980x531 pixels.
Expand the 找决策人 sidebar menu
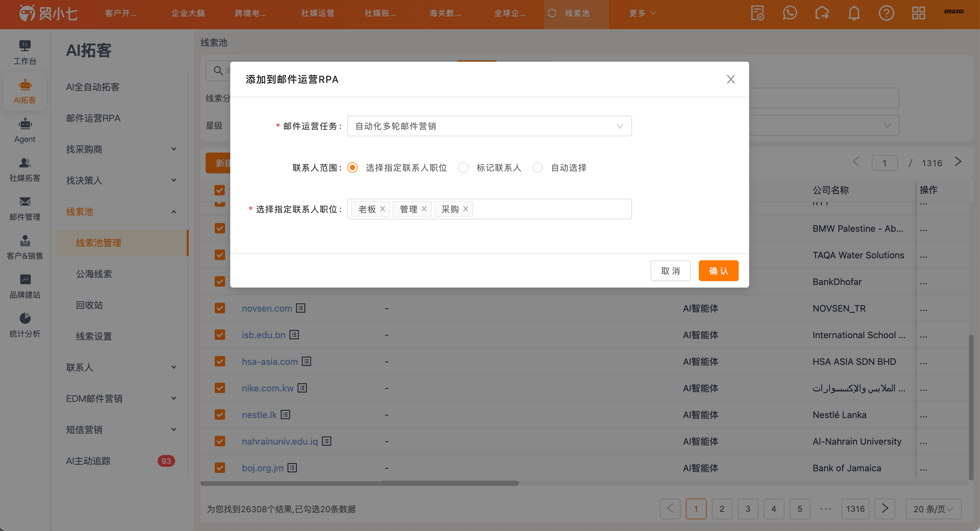tap(122, 180)
